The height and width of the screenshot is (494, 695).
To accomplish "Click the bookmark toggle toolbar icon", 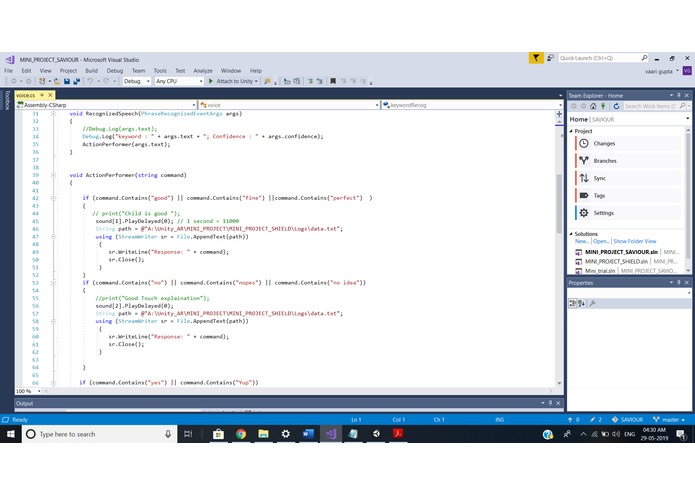I will [x=333, y=81].
